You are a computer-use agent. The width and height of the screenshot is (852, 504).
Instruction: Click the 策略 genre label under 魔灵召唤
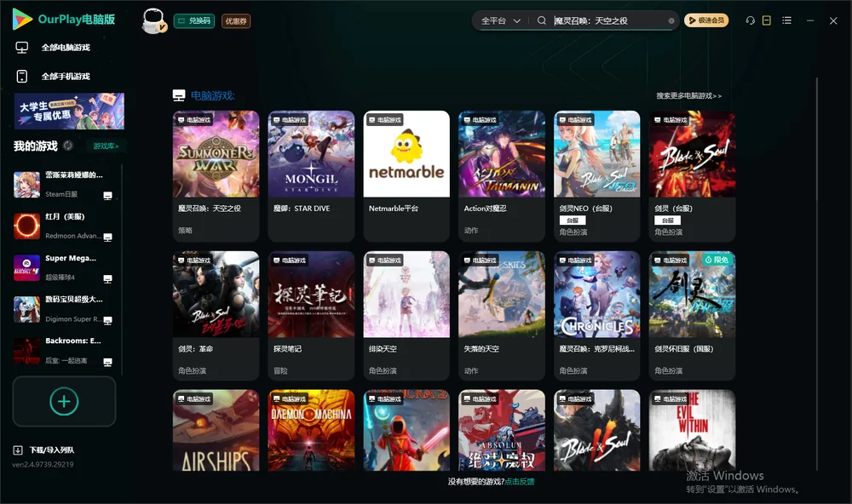185,230
